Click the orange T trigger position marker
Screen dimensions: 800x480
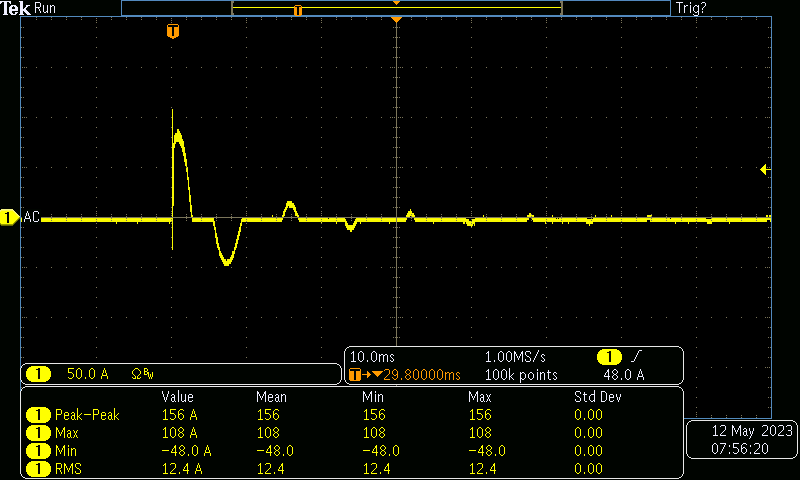click(x=174, y=32)
